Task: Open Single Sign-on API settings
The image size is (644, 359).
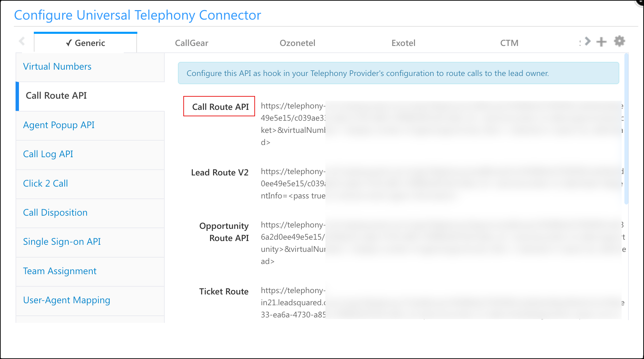Action: tap(62, 242)
